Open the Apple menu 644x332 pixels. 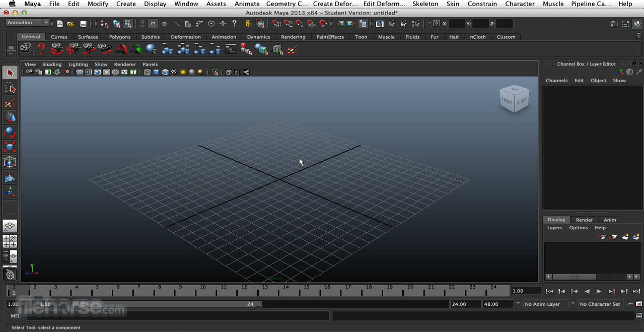pyautogui.click(x=12, y=4)
